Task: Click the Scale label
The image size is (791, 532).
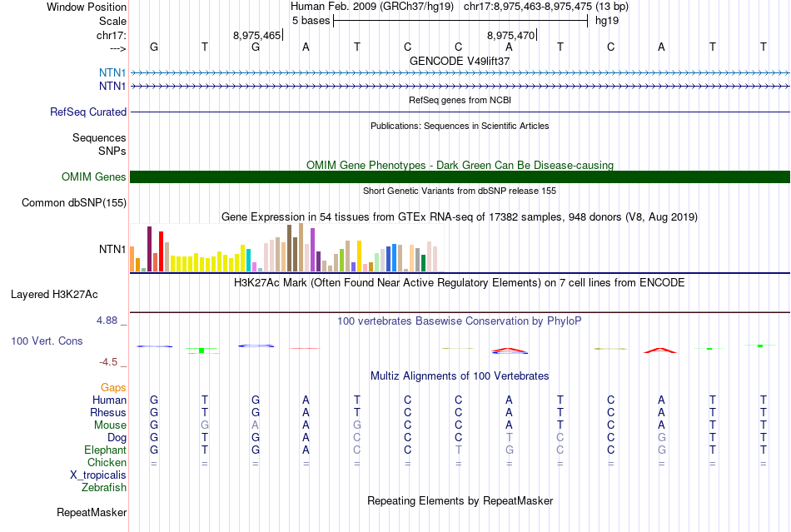Action: pyautogui.click(x=112, y=21)
